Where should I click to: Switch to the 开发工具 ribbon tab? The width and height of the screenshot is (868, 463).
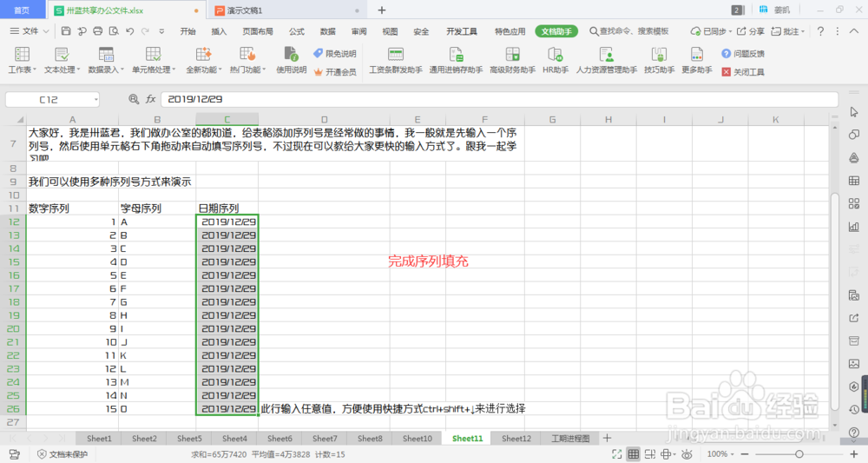coord(462,31)
